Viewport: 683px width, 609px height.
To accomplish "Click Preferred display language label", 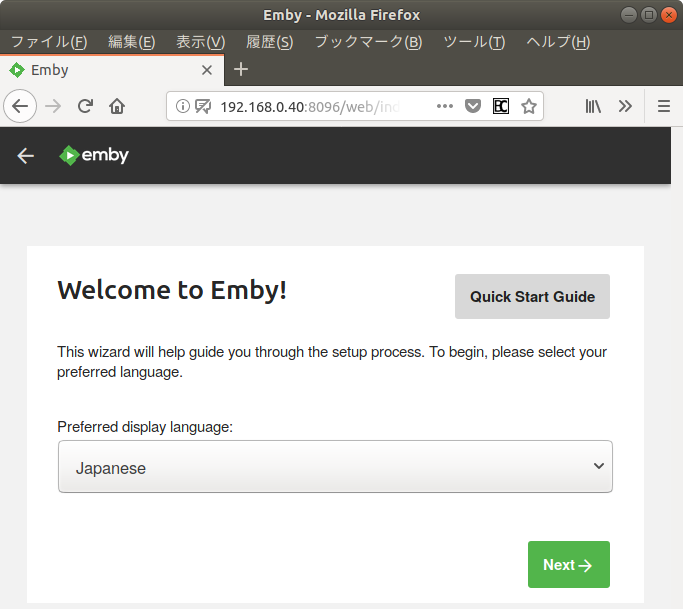I will (x=145, y=427).
